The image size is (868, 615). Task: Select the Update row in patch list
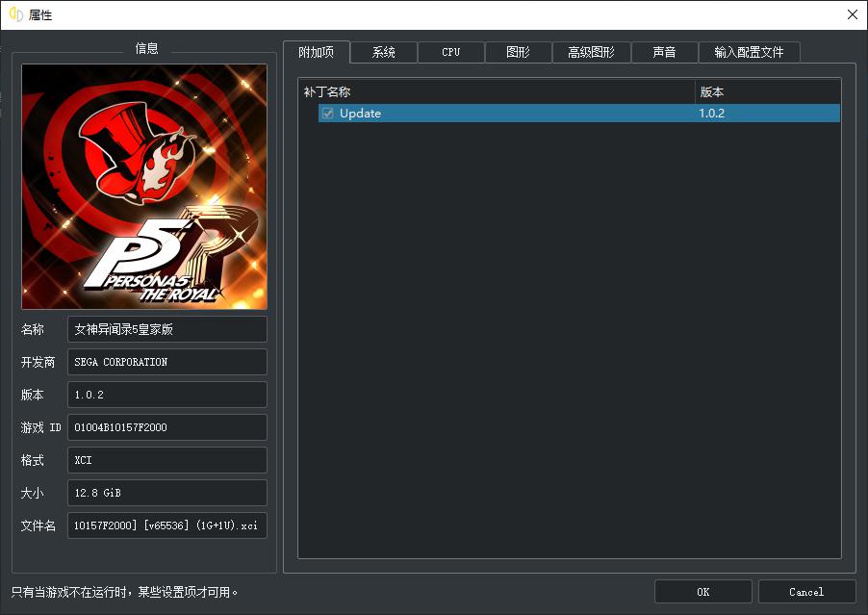point(579,113)
